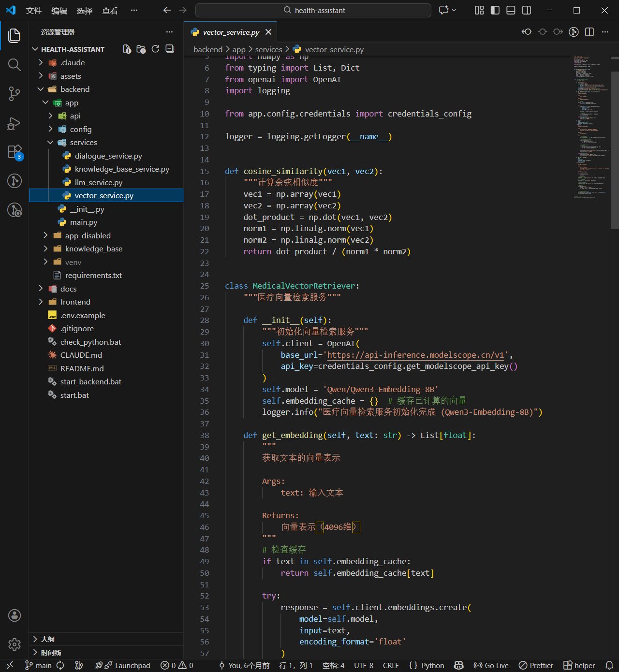Viewport: 619px width, 672px height.
Task: Toggle Go Live server in status bar
Action: (491, 665)
